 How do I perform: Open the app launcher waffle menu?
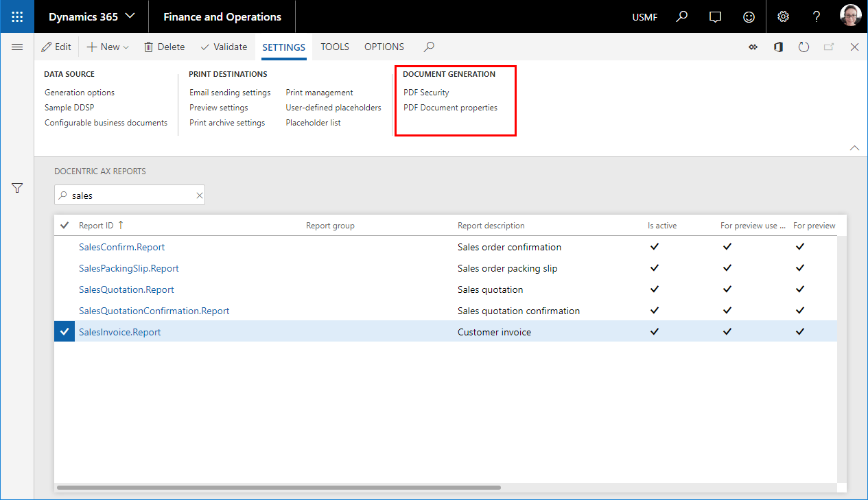click(17, 16)
